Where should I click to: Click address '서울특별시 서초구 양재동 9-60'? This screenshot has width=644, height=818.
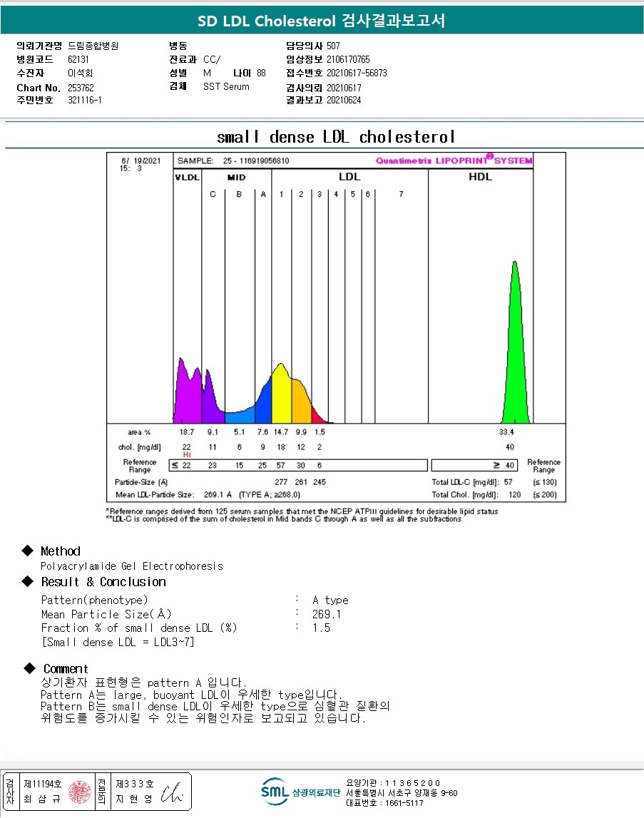click(x=402, y=793)
